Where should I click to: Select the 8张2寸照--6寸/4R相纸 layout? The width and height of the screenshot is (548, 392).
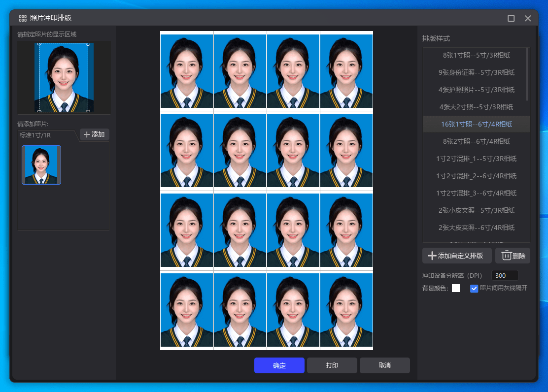pos(476,141)
